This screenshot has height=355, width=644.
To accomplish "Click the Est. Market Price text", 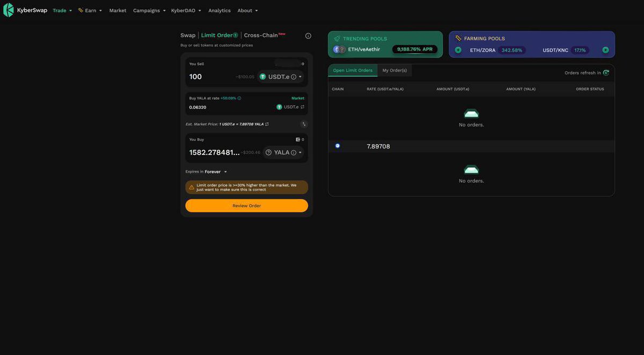I will pos(225,124).
